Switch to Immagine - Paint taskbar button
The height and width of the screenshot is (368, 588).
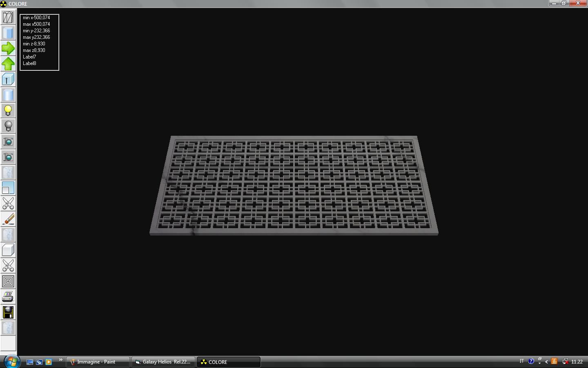(x=98, y=362)
